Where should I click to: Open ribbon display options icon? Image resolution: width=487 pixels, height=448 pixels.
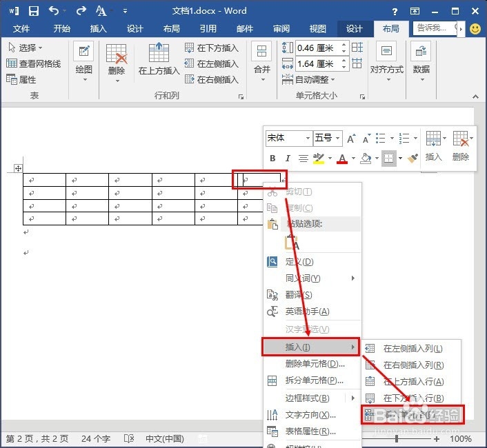(415, 12)
